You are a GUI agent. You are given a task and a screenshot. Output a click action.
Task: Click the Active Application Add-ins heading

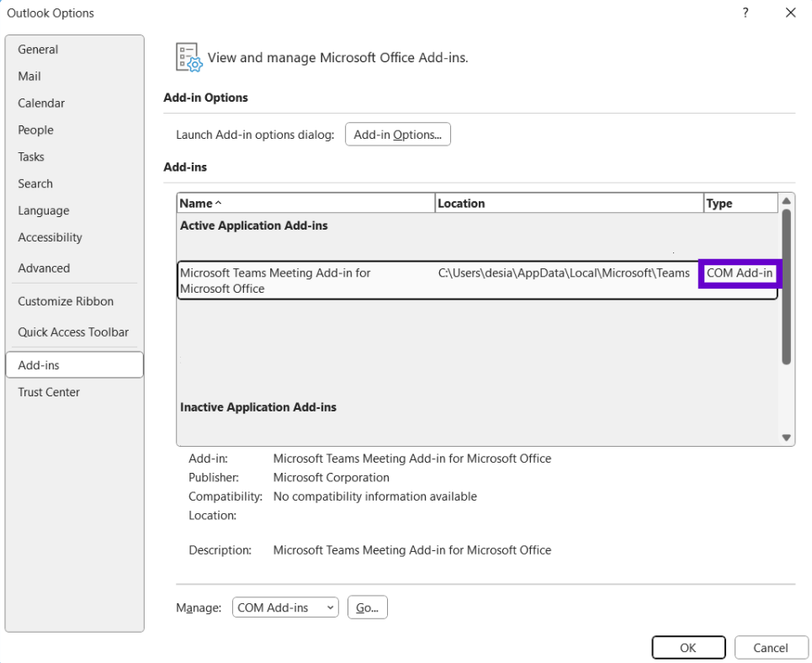click(254, 225)
